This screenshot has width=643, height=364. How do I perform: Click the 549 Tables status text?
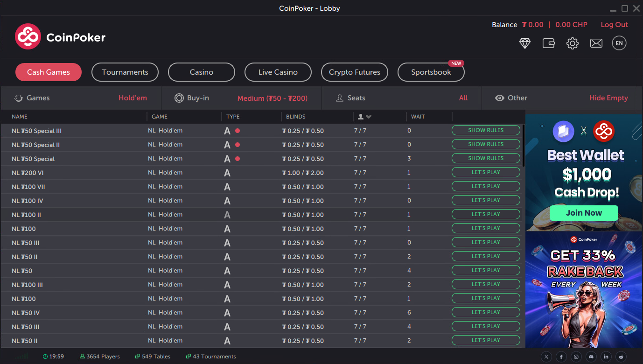(x=156, y=357)
